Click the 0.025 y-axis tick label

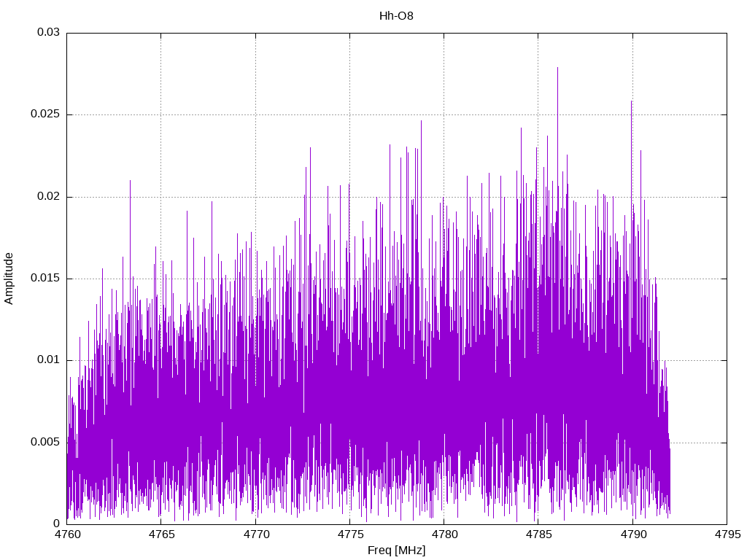(x=45, y=114)
